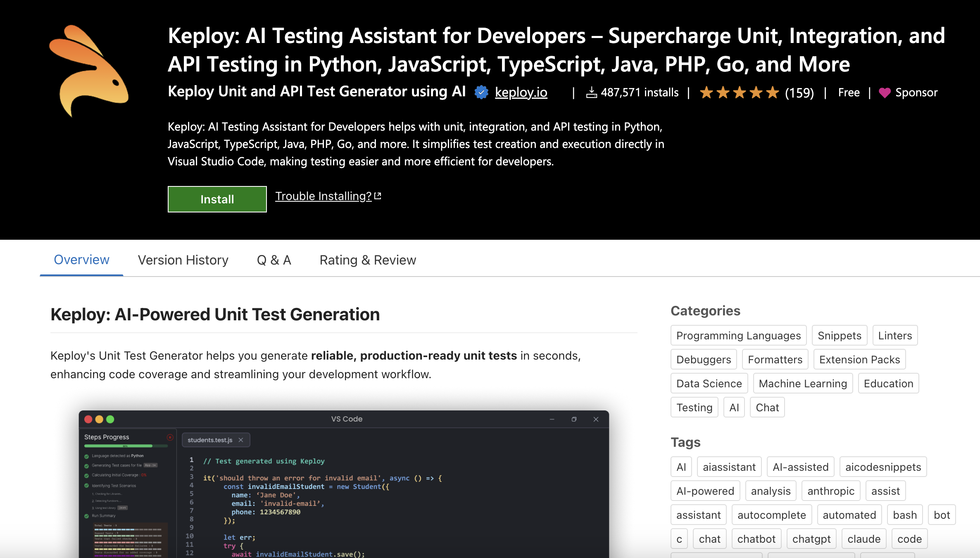Viewport: 980px width, 558px height.
Task: Click the aicodesnippets tag
Action: point(883,467)
